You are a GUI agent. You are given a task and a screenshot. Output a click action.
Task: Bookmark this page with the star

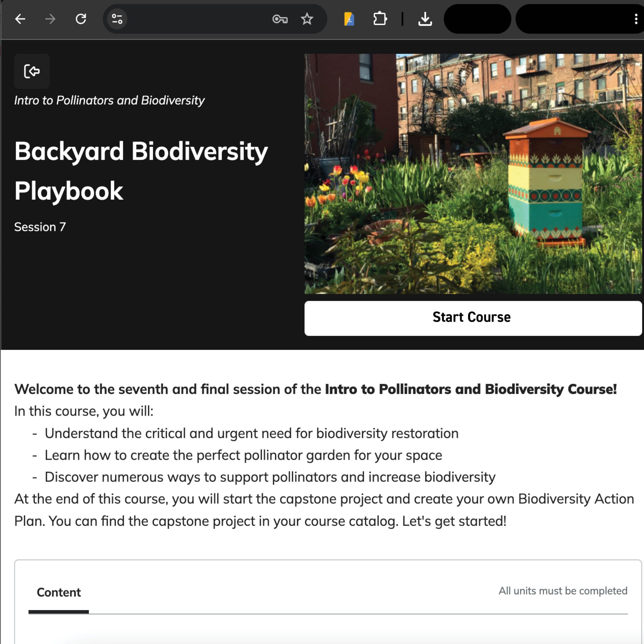(307, 19)
